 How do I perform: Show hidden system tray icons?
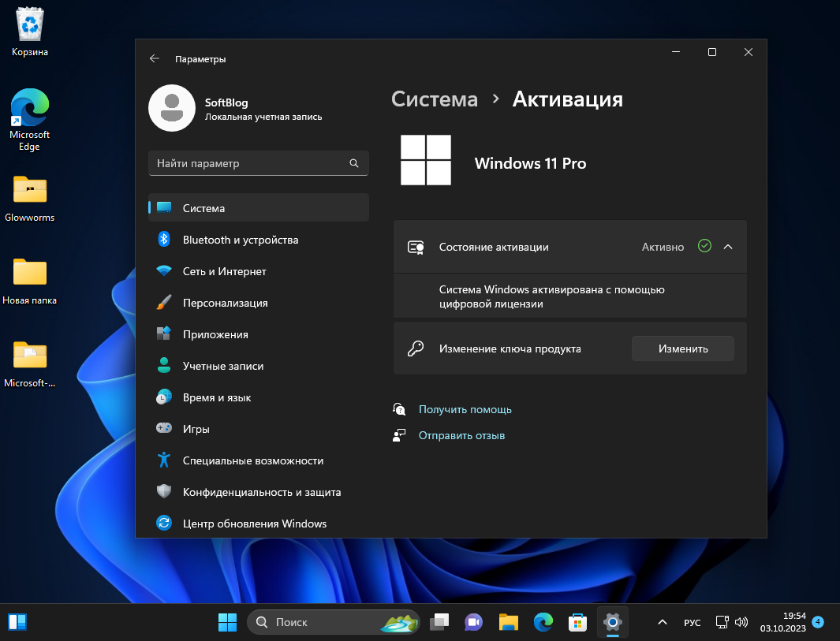click(x=663, y=622)
